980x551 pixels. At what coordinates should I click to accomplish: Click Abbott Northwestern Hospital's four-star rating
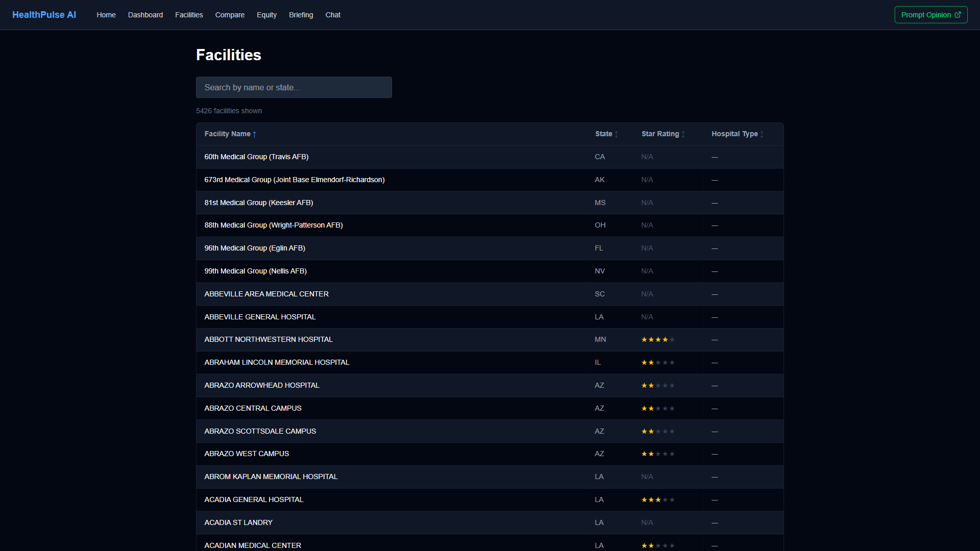(x=658, y=340)
